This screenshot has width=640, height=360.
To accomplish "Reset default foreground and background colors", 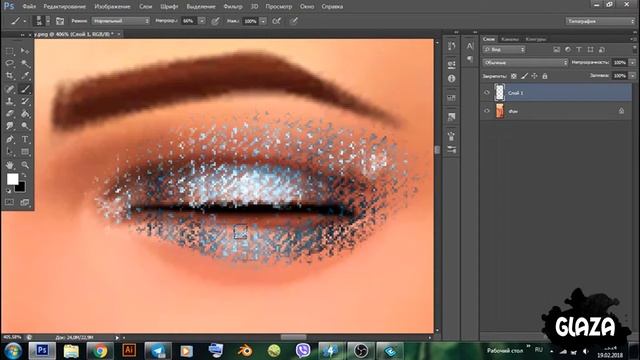I will [x=9, y=191].
